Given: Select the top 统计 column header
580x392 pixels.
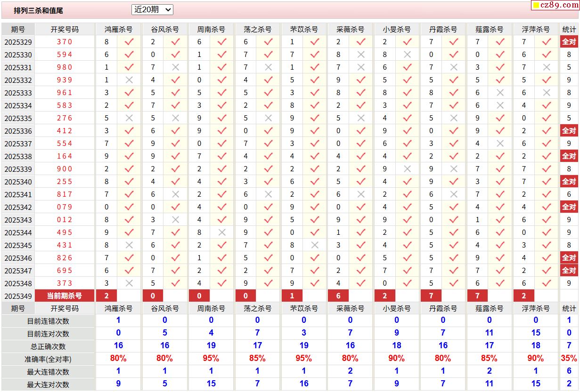Looking at the screenshot, I should [x=569, y=29].
